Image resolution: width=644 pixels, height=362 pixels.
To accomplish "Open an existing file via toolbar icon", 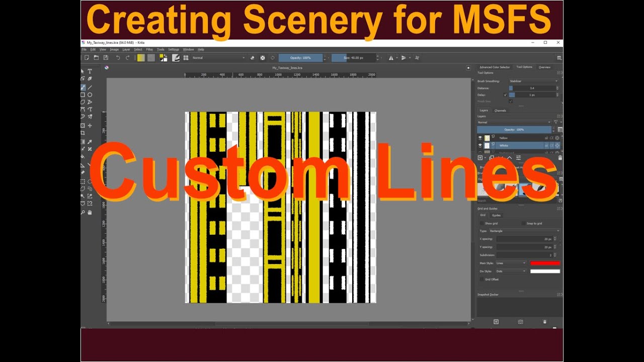I will point(96,58).
